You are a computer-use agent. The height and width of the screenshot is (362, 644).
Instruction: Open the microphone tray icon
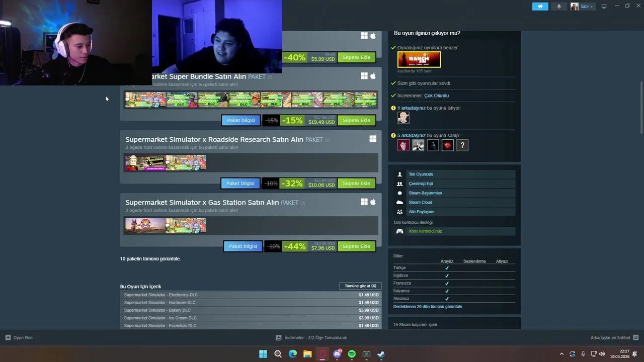(583, 354)
